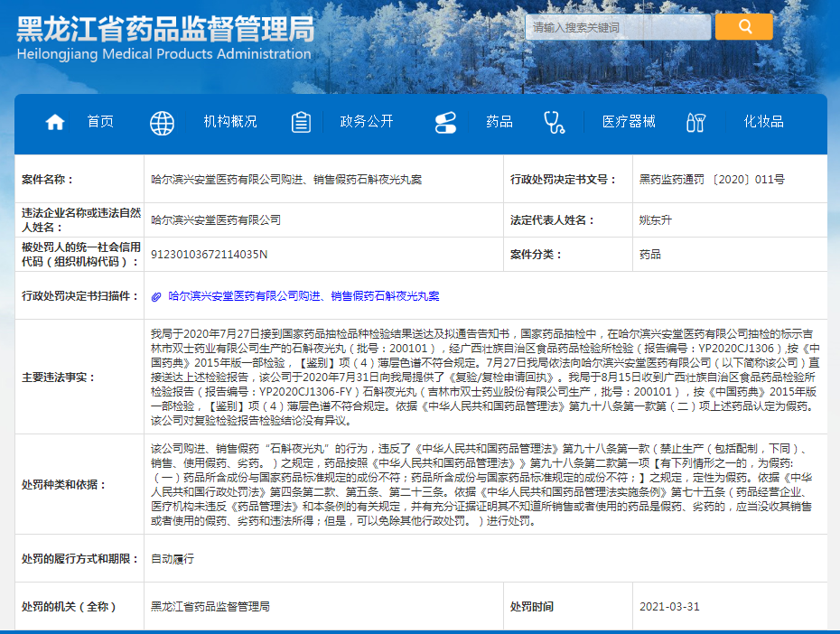Click the clipboard icon beside 政务公开
The width and height of the screenshot is (840, 634).
(x=301, y=123)
